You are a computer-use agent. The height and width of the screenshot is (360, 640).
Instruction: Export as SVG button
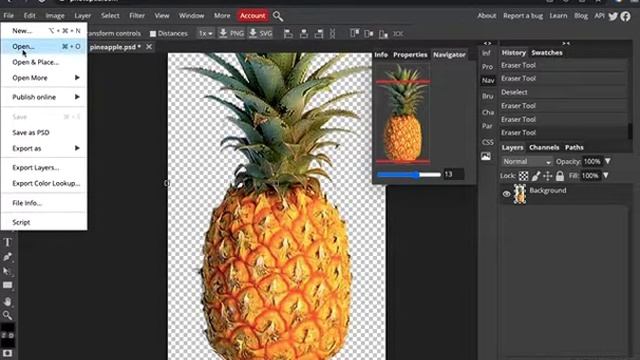pos(260,33)
